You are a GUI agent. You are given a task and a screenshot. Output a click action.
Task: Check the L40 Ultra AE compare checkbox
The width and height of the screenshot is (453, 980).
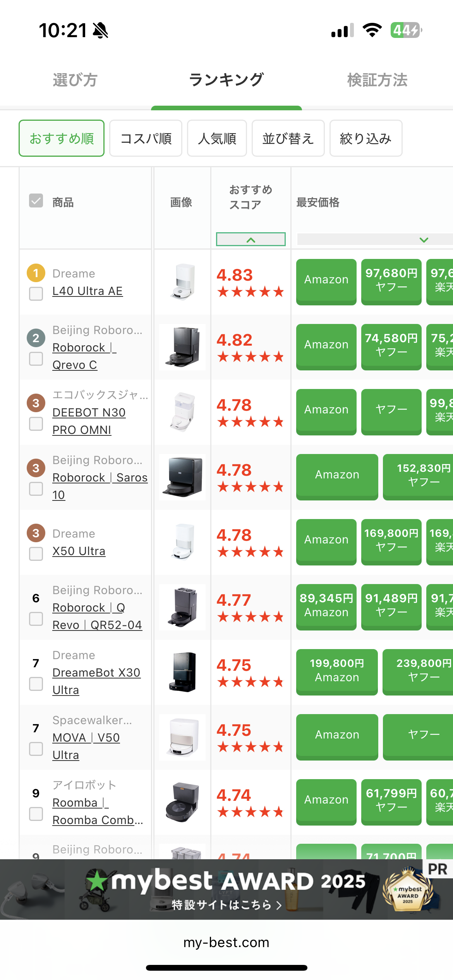pyautogui.click(x=36, y=293)
